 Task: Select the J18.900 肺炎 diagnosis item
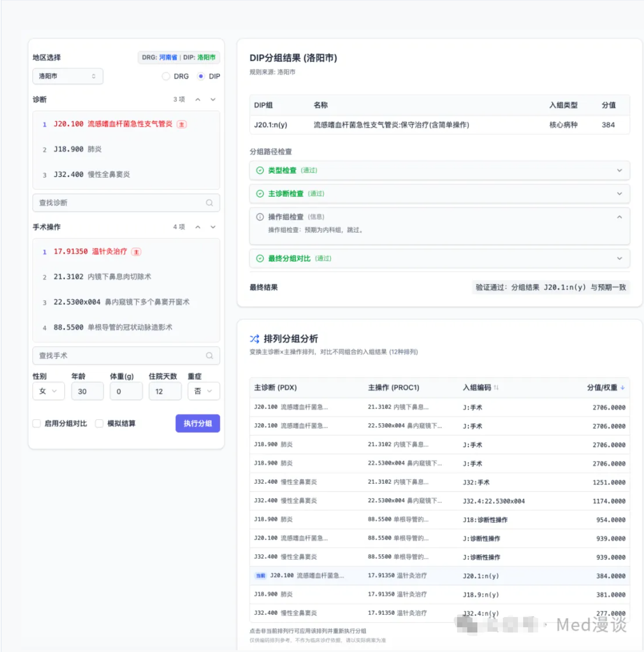(x=78, y=149)
